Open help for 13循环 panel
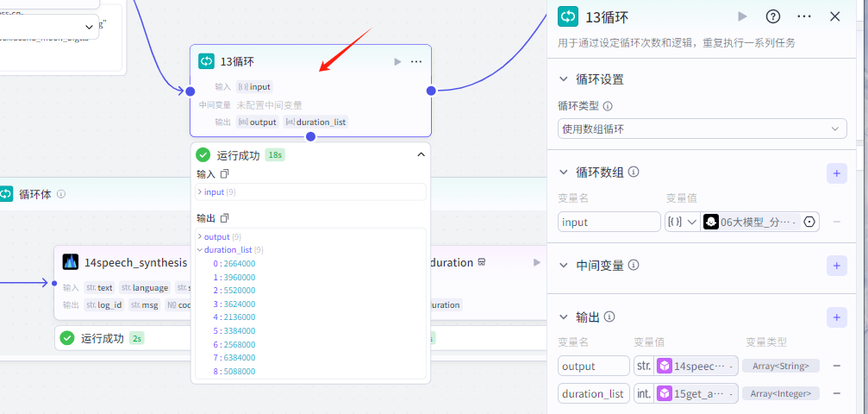 [x=773, y=16]
